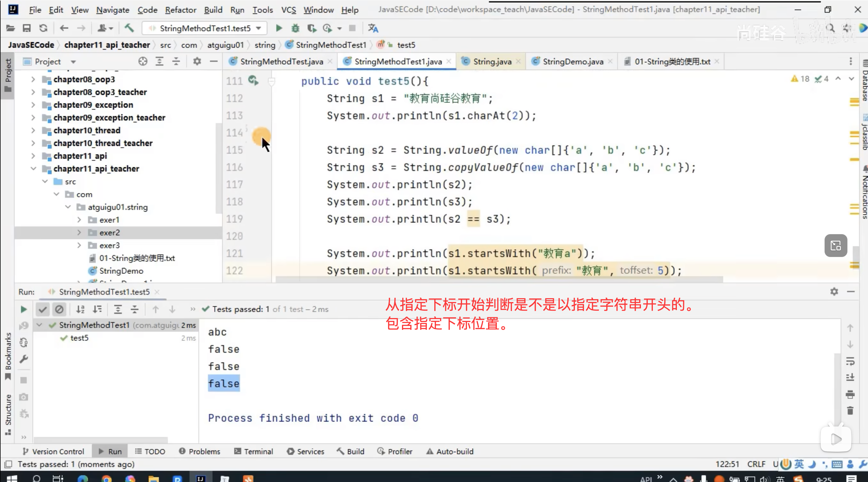Click the Build hammer icon

(129, 28)
